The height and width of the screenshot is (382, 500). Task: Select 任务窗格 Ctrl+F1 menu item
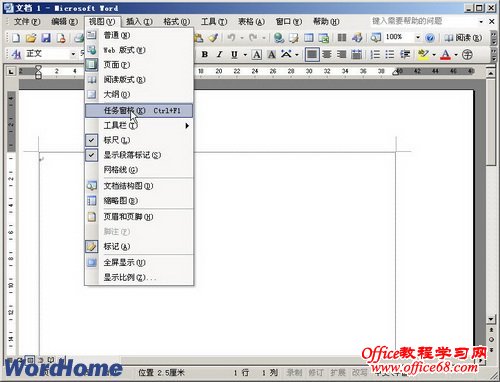tap(139, 111)
